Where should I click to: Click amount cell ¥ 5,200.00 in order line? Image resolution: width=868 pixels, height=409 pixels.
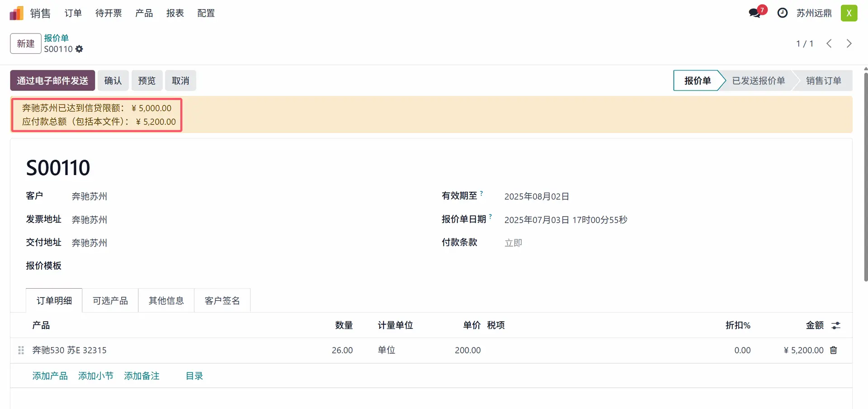tap(804, 350)
